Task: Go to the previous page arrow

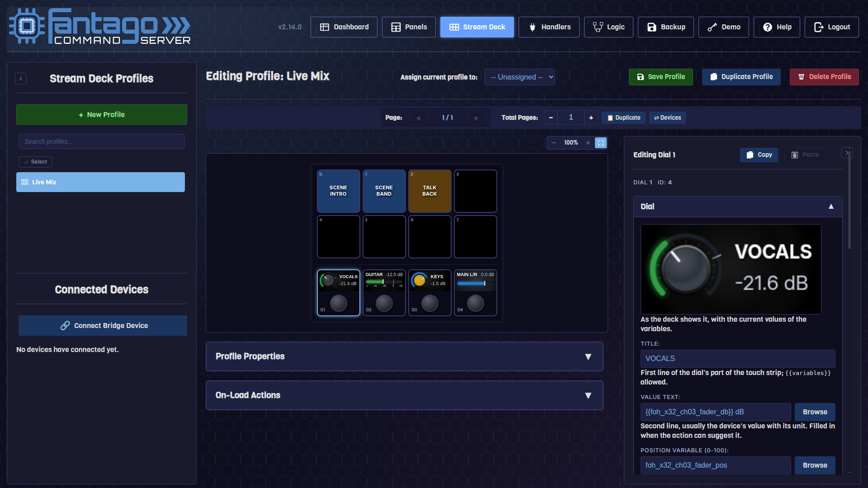Action: [x=418, y=118]
